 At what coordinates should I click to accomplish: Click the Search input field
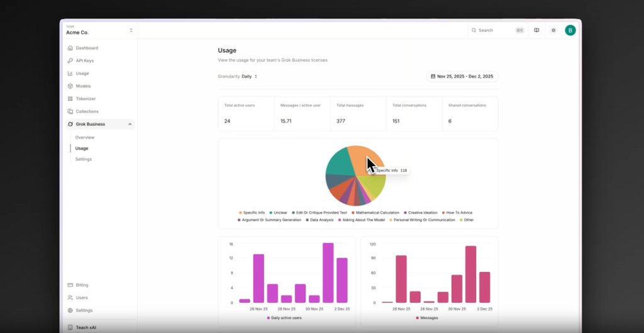tap(497, 30)
